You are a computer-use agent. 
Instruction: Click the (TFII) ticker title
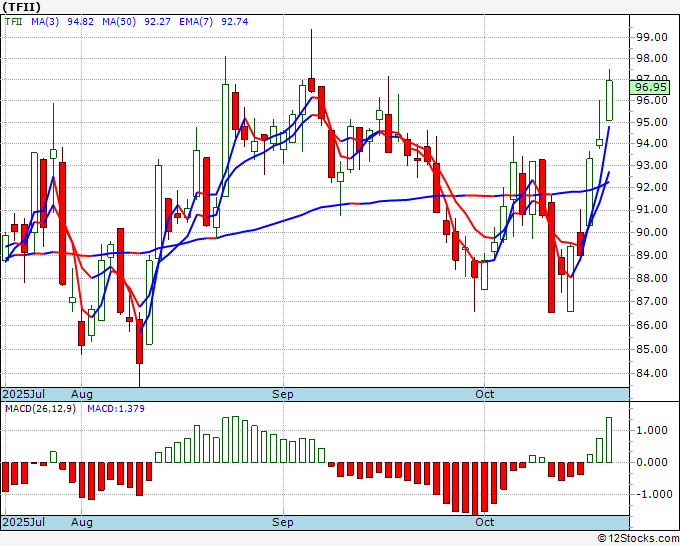[x=22, y=7]
